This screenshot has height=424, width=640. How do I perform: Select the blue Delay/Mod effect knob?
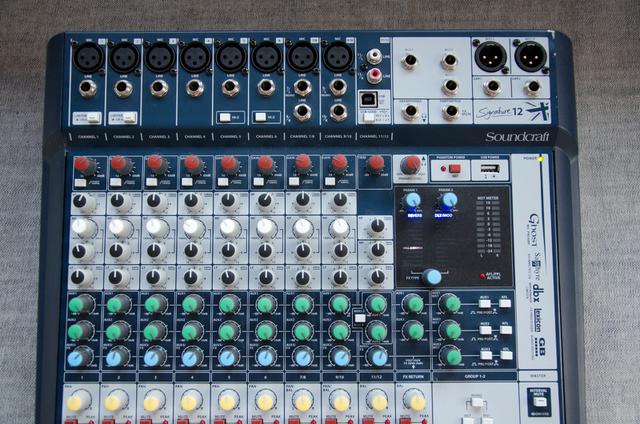tap(450, 201)
